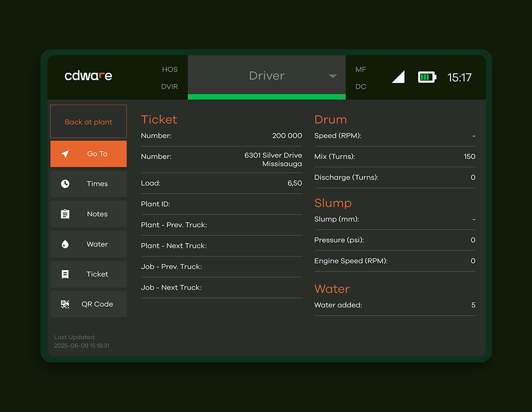Screen dimensions: 532x412
Task: Click the Drum section heading
Action: pos(330,119)
